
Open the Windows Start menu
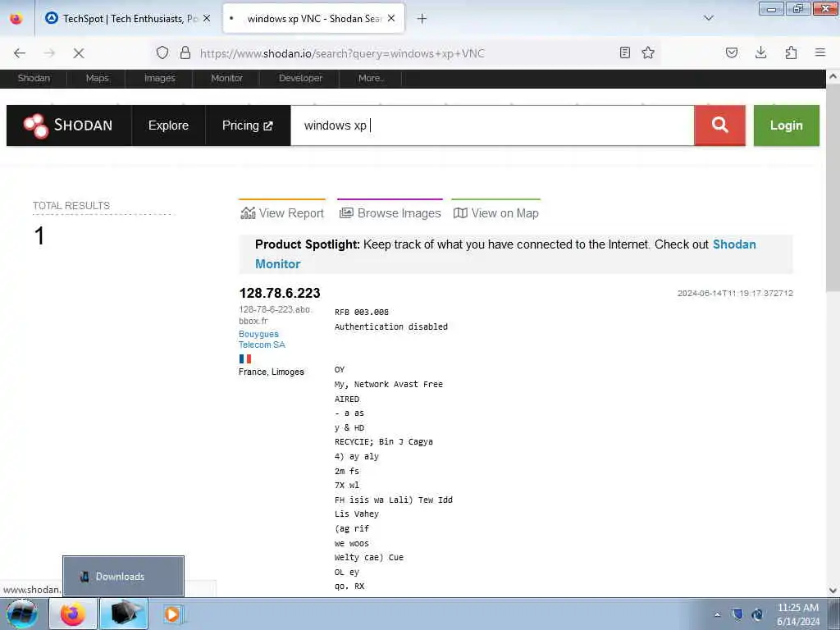click(x=22, y=614)
